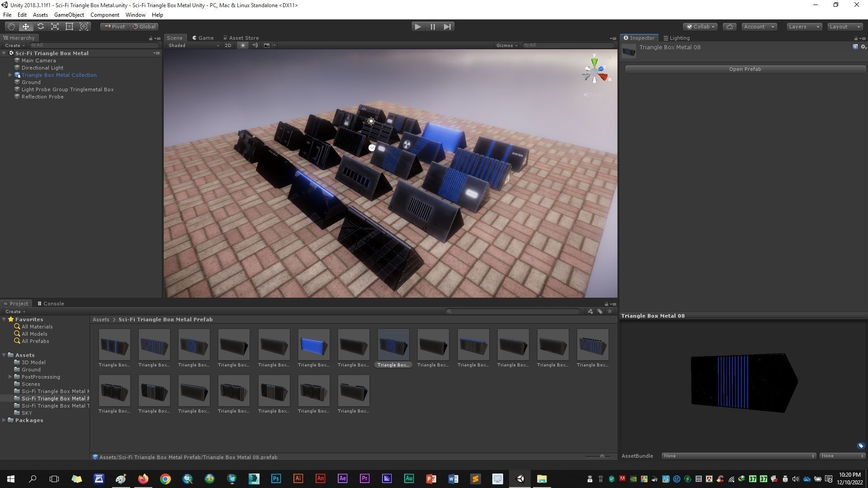Viewport: 868px width, 488px height.
Task: Click the Step frame button
Action: (x=447, y=27)
